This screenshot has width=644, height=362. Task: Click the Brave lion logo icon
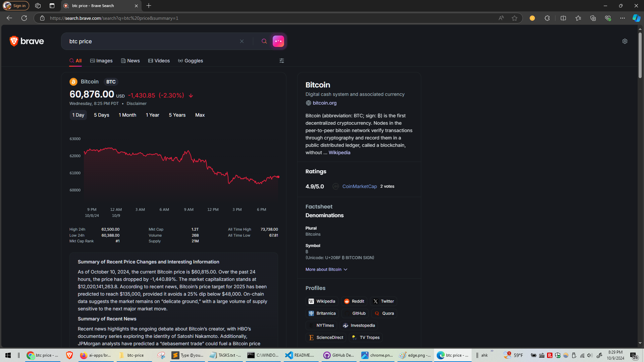point(14,41)
